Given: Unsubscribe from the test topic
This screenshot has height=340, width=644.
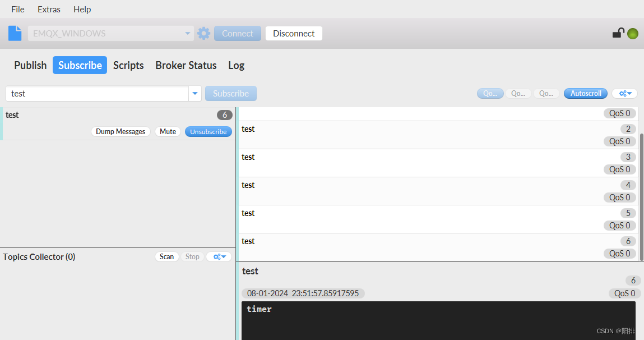Looking at the screenshot, I should tap(209, 131).
